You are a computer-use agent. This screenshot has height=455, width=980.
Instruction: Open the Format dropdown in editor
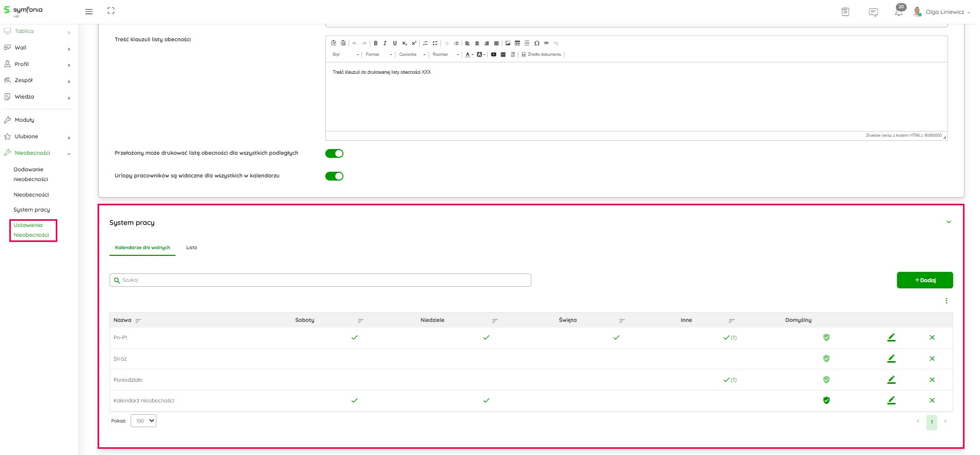pyautogui.click(x=379, y=54)
